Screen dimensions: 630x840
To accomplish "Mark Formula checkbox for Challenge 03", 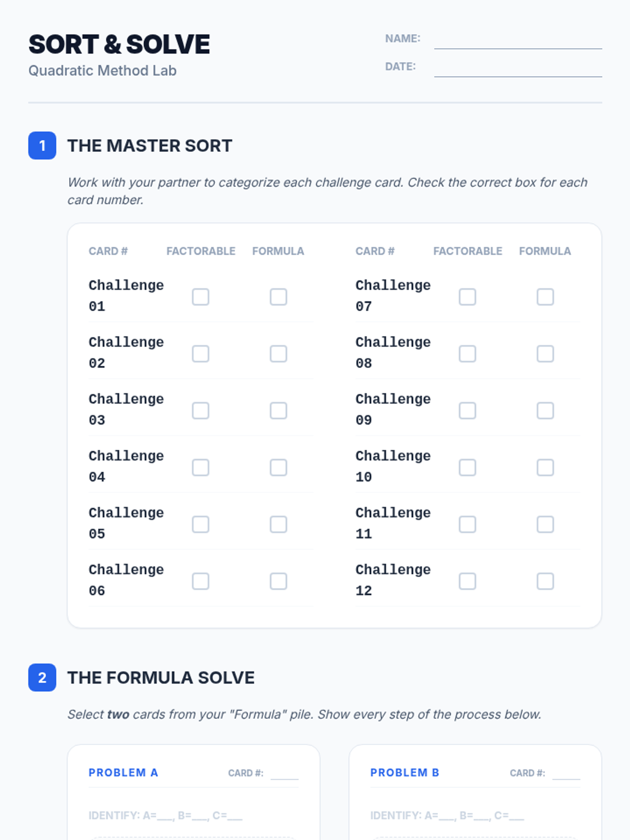I will pyautogui.click(x=278, y=411).
